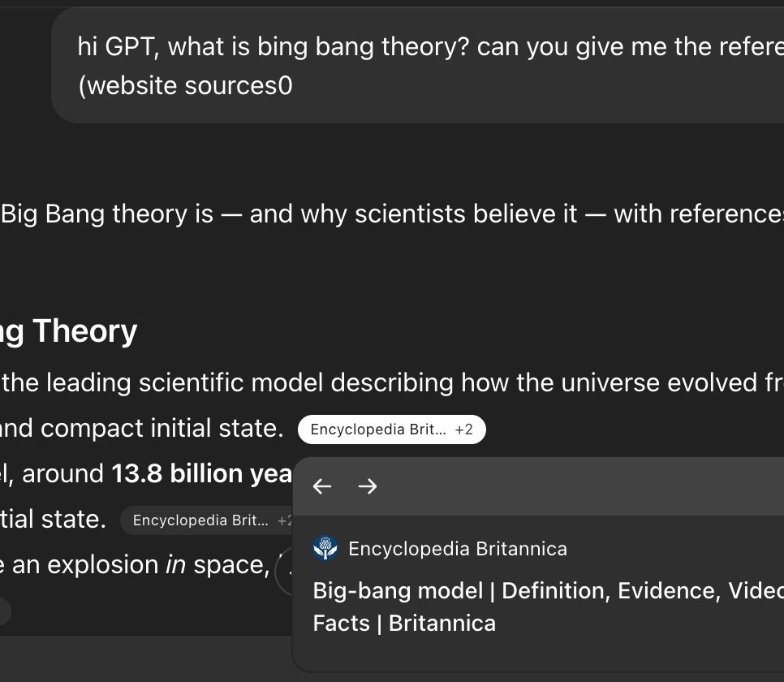Click the "(website sources0" text in the message

coord(185,85)
